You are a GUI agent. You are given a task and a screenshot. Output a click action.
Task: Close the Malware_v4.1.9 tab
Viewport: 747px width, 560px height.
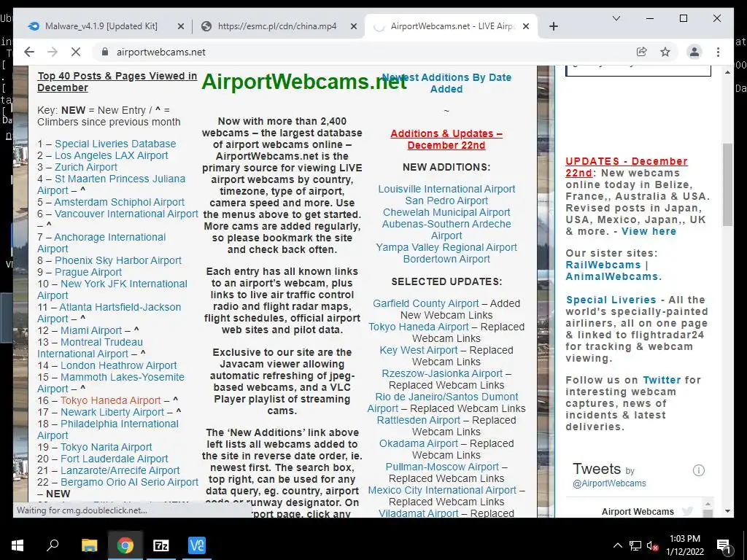pyautogui.click(x=181, y=26)
